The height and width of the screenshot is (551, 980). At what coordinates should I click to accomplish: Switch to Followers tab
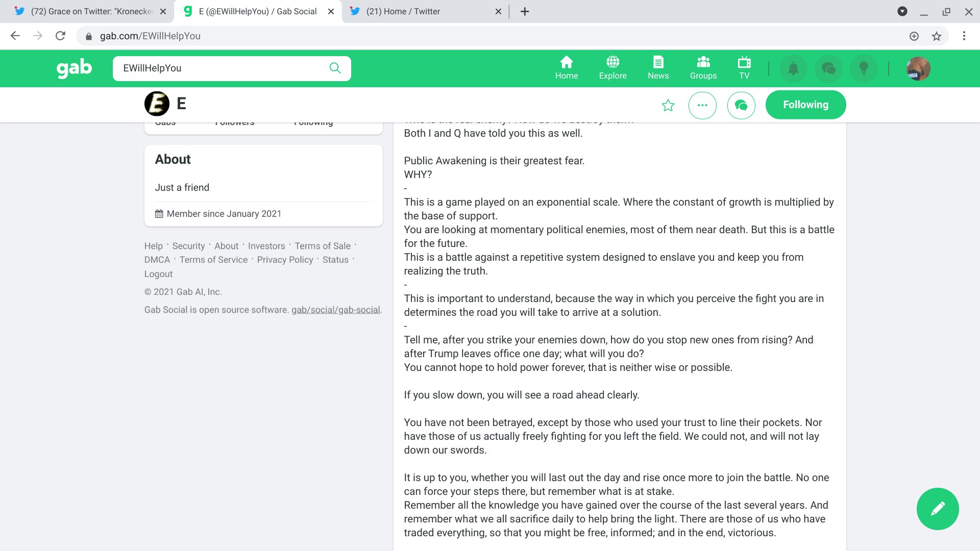coord(234,122)
